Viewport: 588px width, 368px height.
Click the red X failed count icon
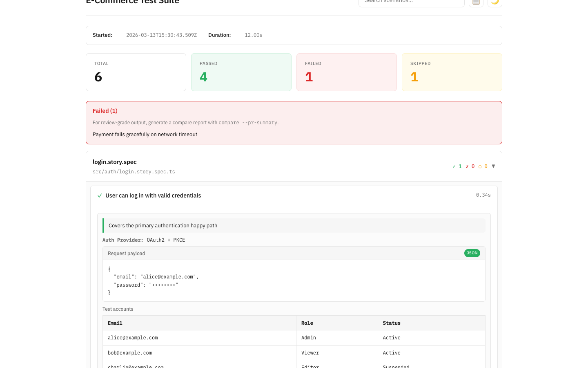coord(467,166)
